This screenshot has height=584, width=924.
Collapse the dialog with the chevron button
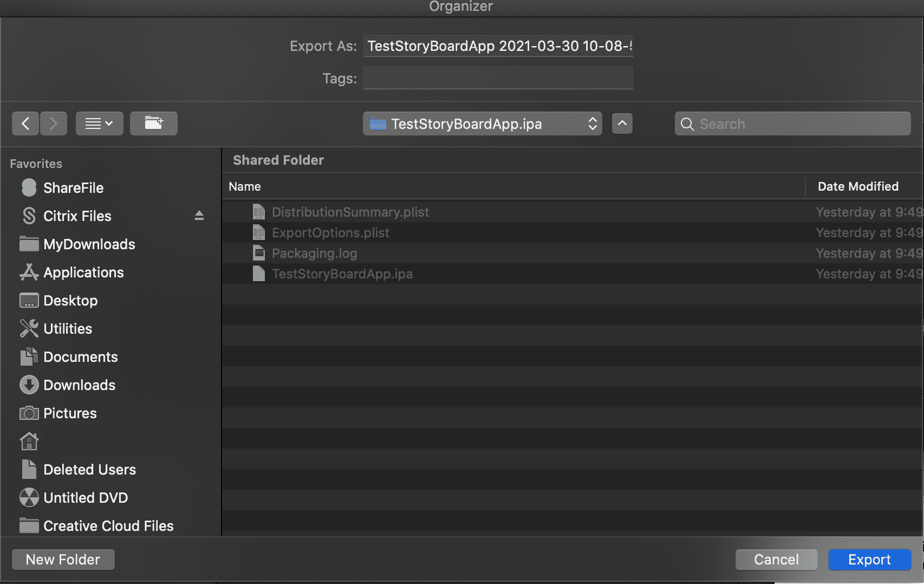coord(622,124)
